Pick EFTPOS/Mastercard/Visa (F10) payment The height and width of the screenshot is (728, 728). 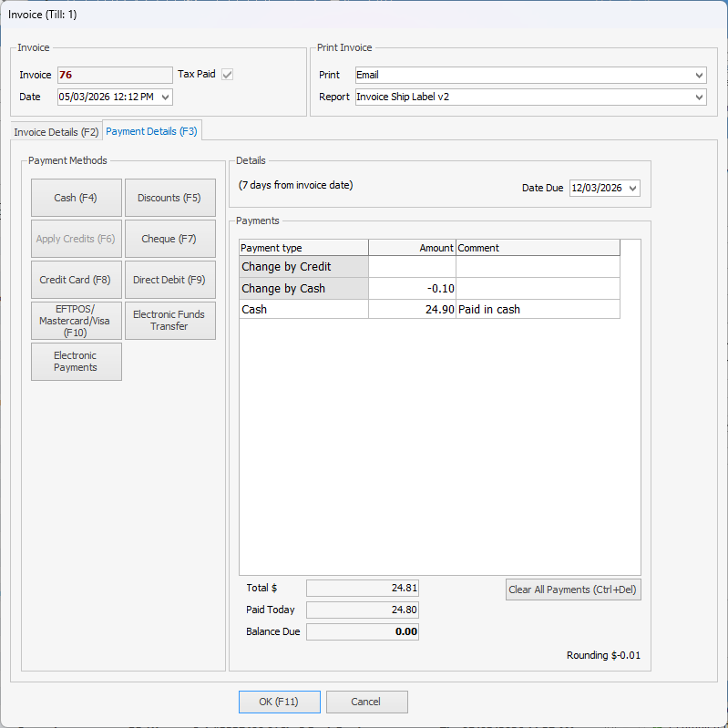tap(77, 321)
